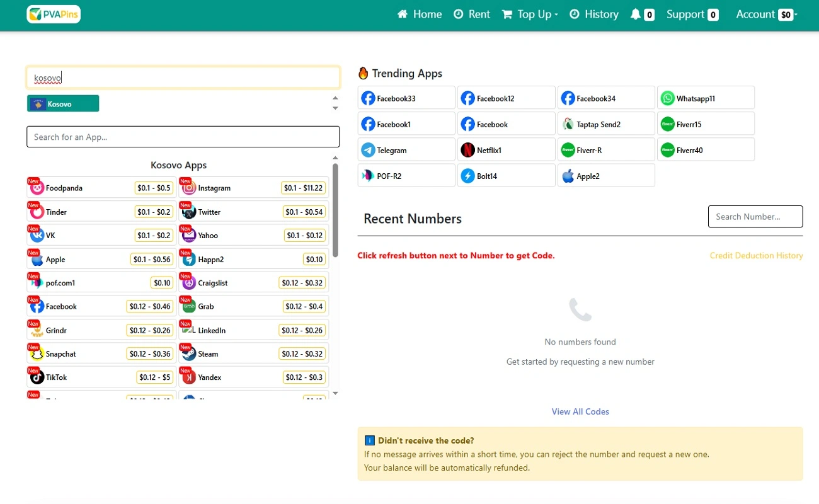Select the Yandex app icon
The image size is (819, 504).
click(x=189, y=377)
